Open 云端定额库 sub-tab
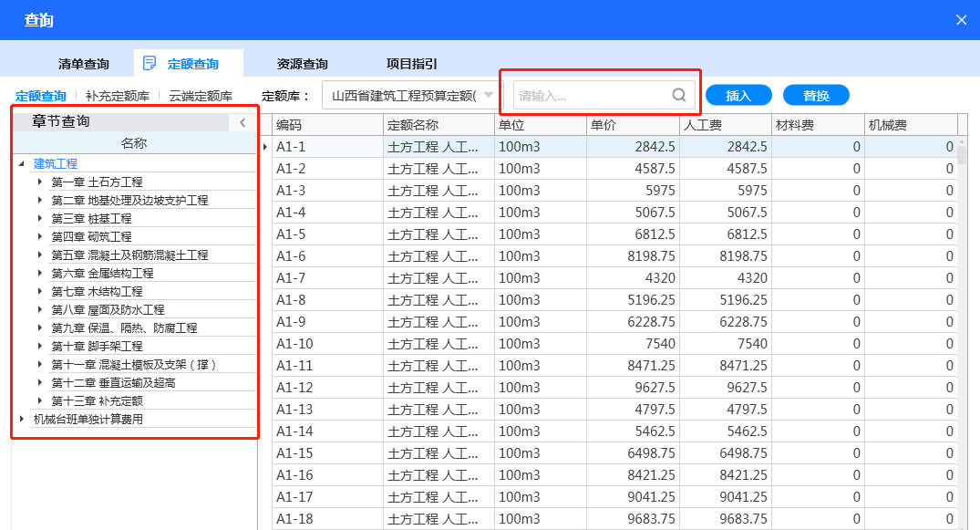Viewport: 980px width, 530px height. tap(200, 96)
